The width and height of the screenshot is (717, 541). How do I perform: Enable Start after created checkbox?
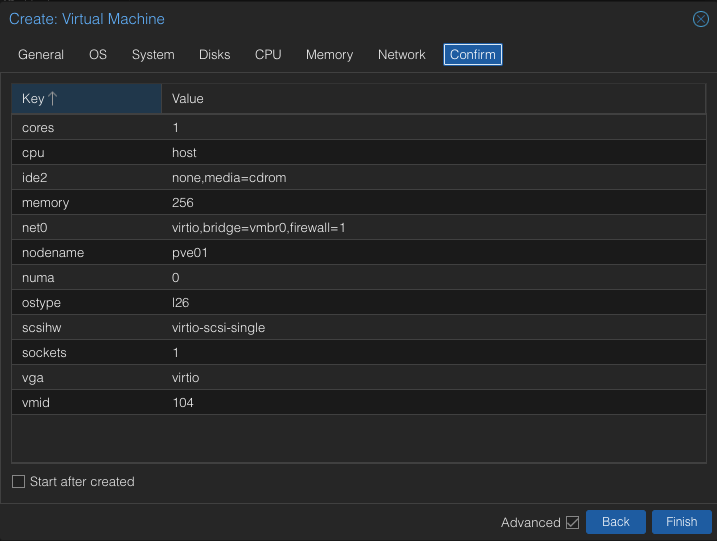(18, 482)
